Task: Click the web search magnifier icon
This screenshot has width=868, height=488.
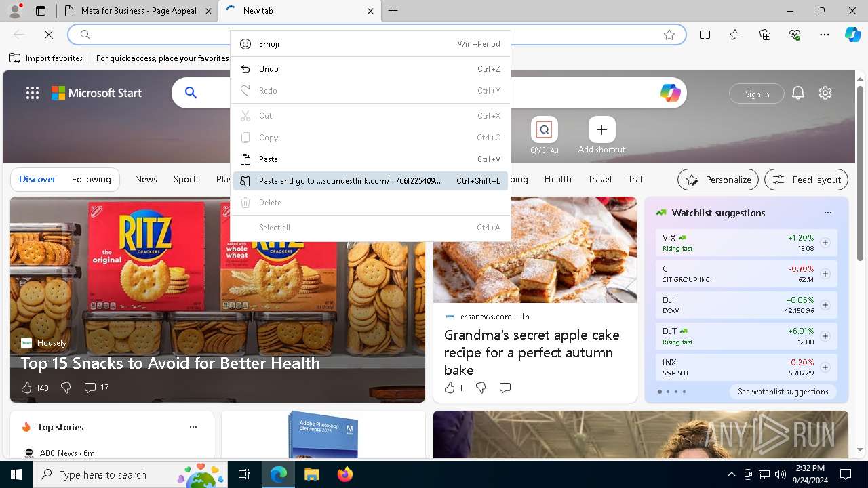Action: [191, 93]
